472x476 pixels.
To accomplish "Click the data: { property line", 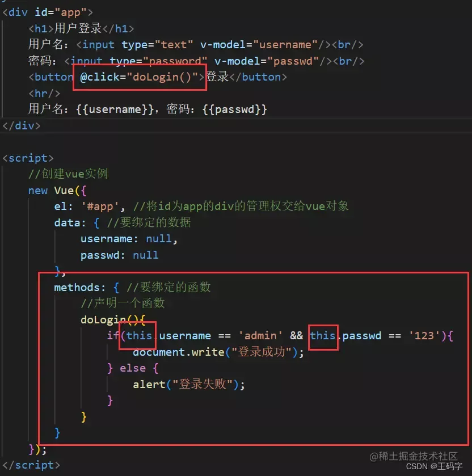I will [x=77, y=223].
